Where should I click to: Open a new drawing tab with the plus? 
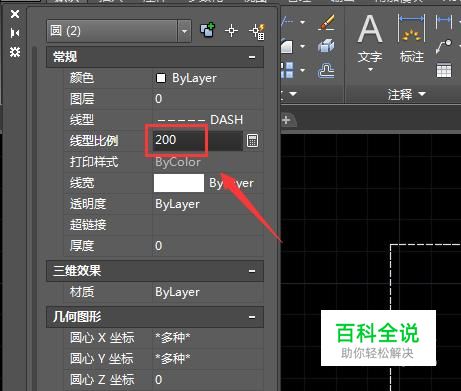coord(286,120)
